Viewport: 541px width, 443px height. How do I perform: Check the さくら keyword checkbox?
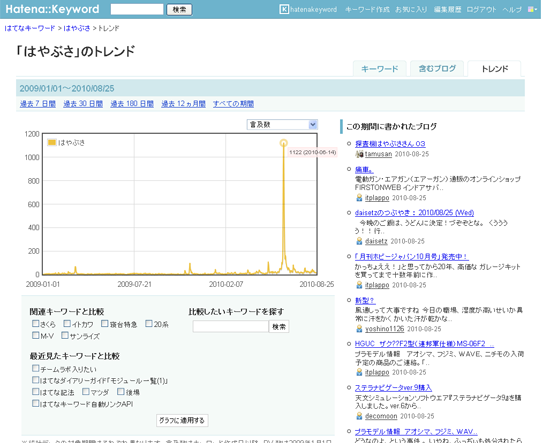pyautogui.click(x=35, y=324)
